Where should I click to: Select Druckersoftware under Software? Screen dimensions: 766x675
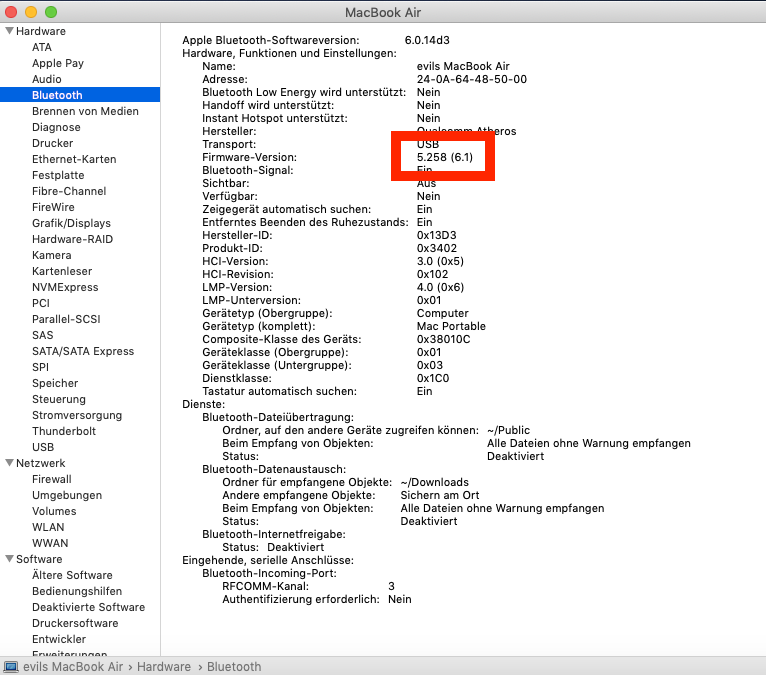click(x=75, y=623)
